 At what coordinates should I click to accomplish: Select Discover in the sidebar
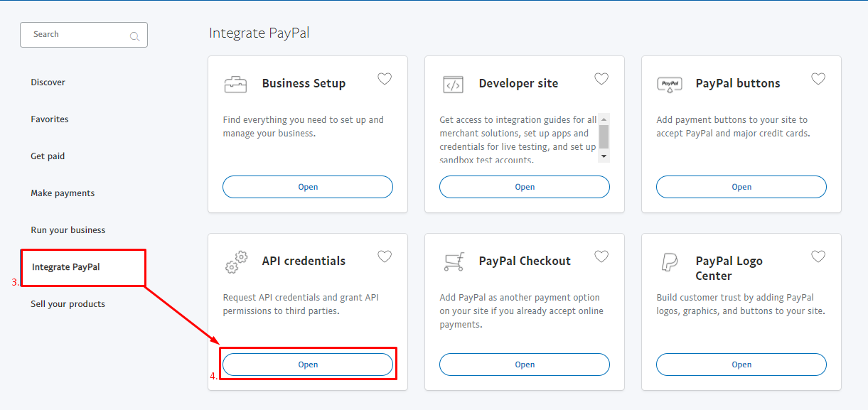[x=48, y=82]
